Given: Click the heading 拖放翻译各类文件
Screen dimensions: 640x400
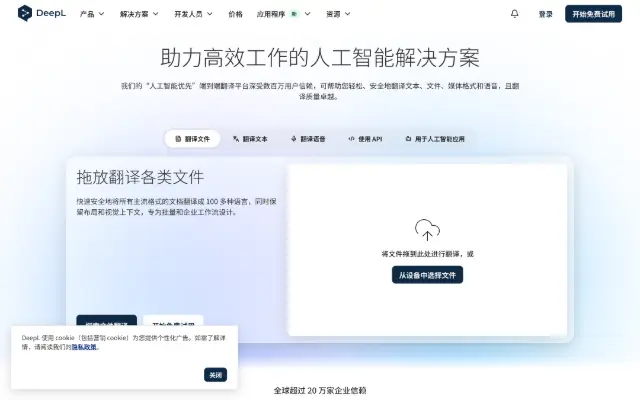Looking at the screenshot, I should pos(140,177).
